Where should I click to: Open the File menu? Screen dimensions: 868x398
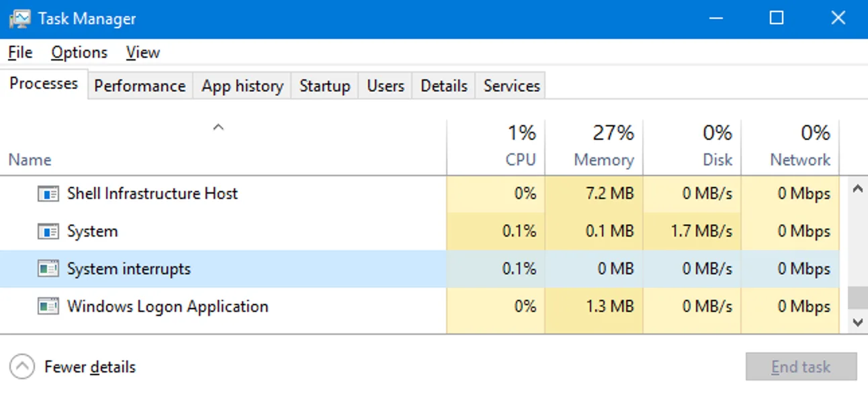point(20,52)
